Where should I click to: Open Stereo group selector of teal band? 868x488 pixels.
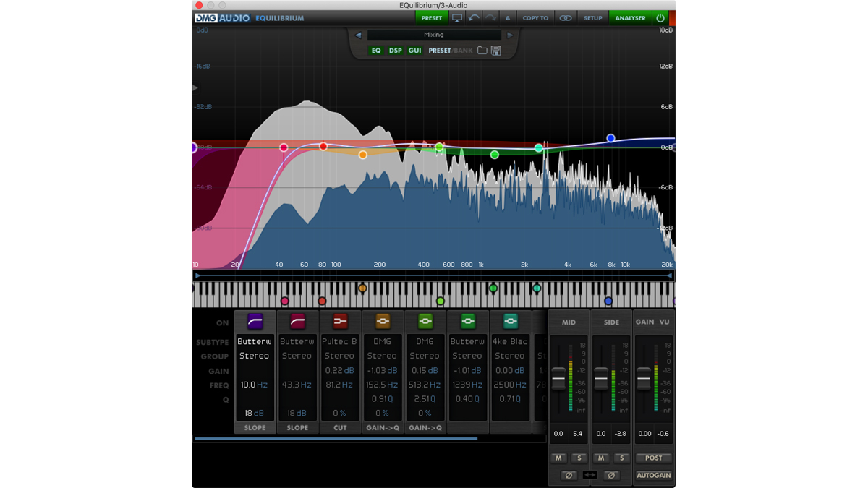coord(510,356)
